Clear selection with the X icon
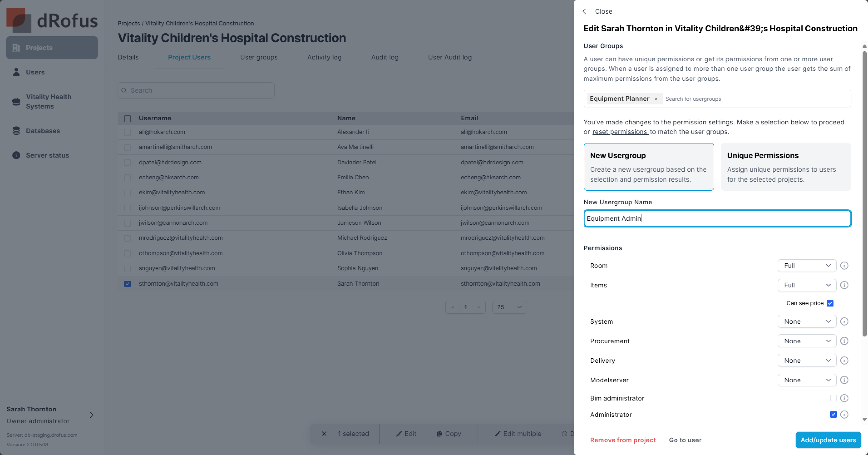 (x=324, y=434)
